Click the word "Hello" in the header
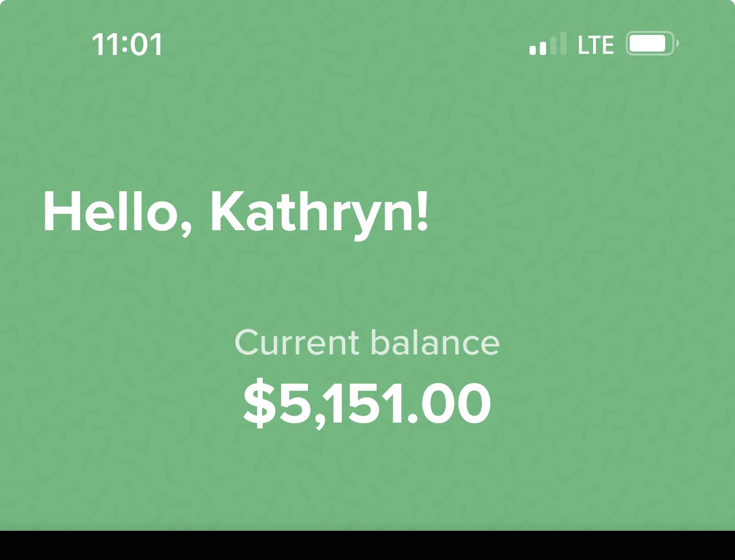735x560 pixels. coord(112,211)
